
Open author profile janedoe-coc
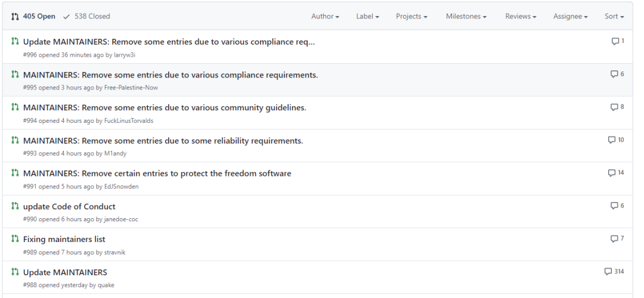click(x=121, y=219)
